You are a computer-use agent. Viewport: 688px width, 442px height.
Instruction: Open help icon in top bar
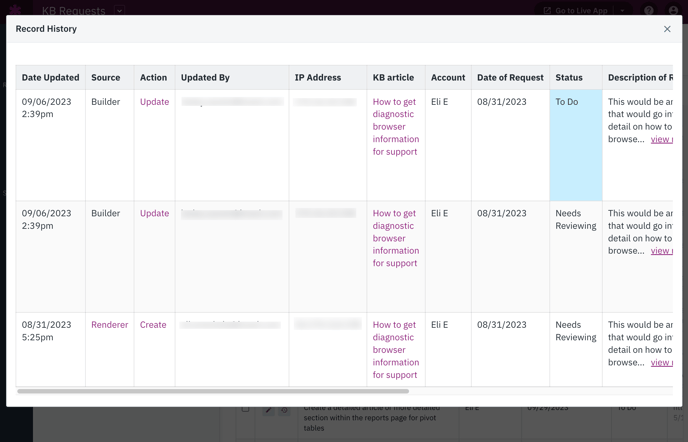649,10
